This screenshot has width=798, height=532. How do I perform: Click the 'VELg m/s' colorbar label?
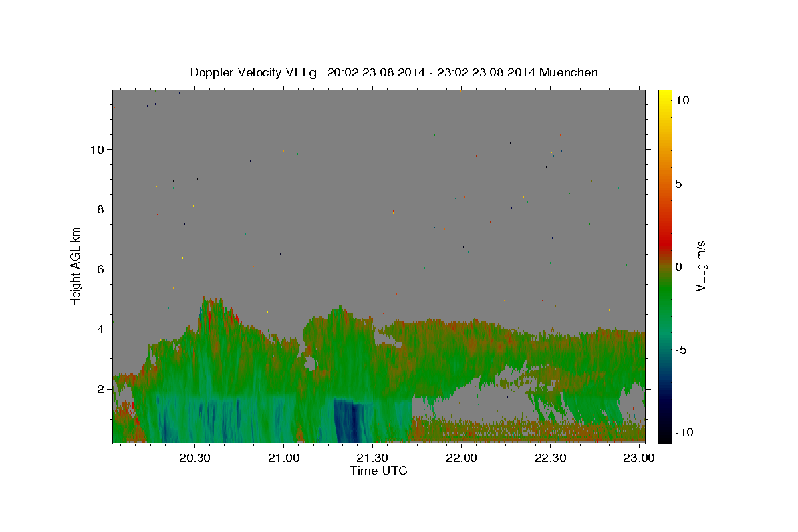pos(700,267)
